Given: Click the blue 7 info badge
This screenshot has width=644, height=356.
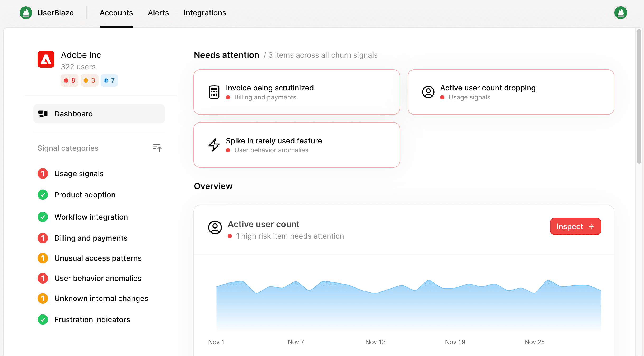Looking at the screenshot, I should click(109, 80).
